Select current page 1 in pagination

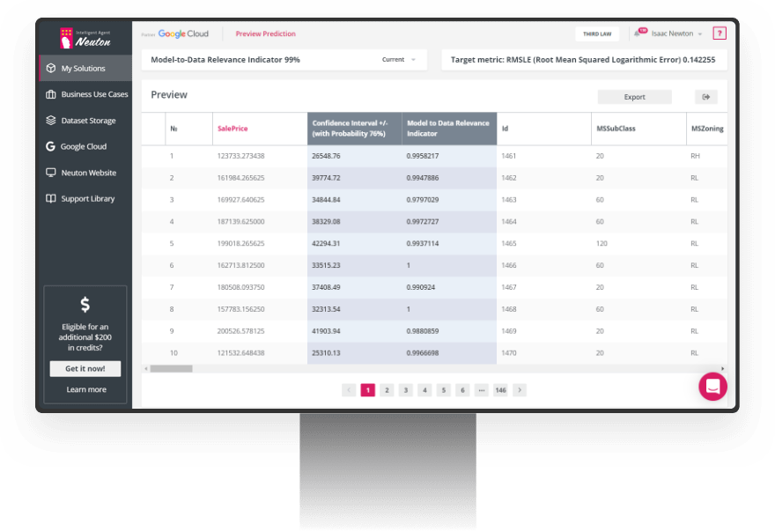[368, 390]
